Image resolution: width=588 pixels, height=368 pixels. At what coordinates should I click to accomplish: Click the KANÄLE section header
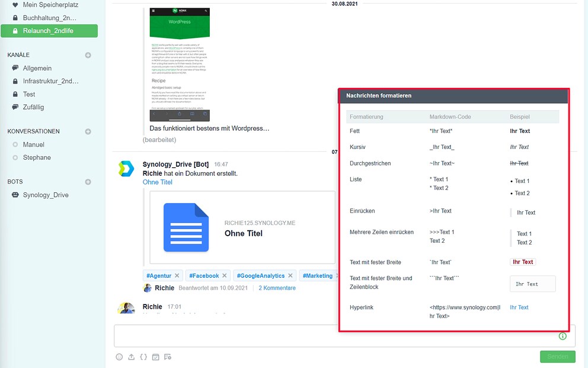pos(18,55)
